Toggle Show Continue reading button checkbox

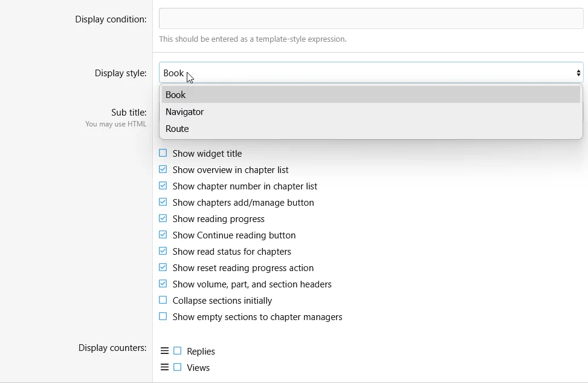pyautogui.click(x=163, y=235)
